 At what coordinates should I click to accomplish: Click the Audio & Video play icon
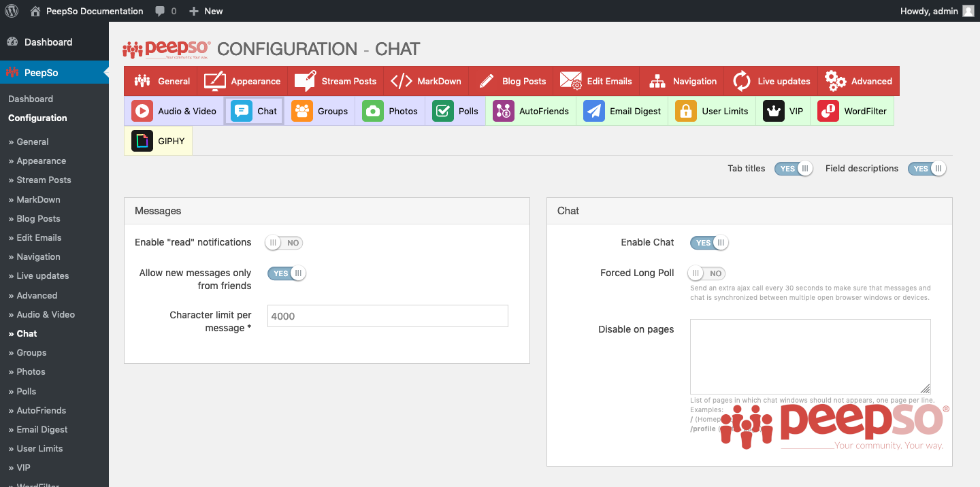142,111
